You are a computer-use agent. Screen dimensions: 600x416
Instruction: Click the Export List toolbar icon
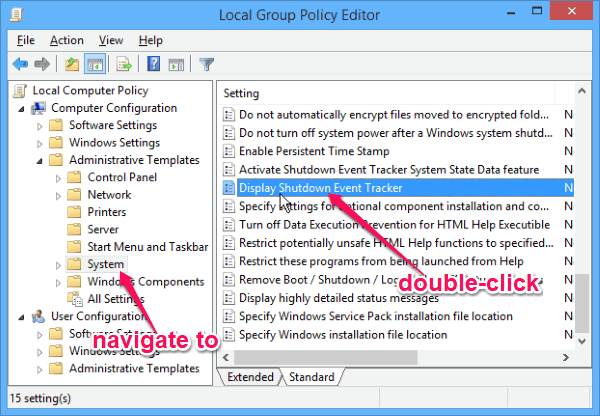(x=124, y=64)
